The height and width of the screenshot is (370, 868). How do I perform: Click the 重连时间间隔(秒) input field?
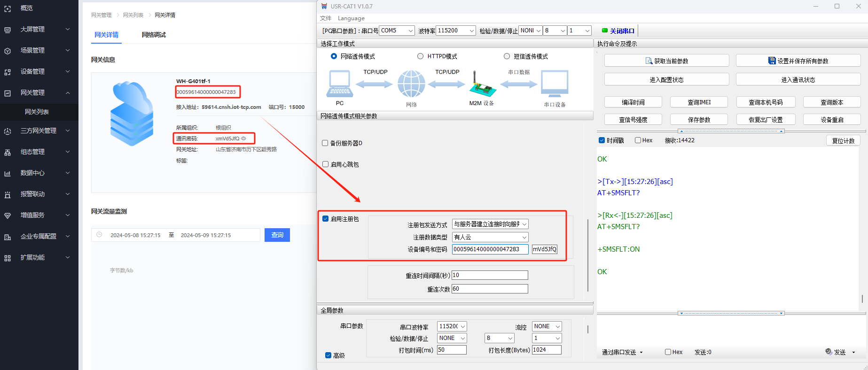(490, 275)
